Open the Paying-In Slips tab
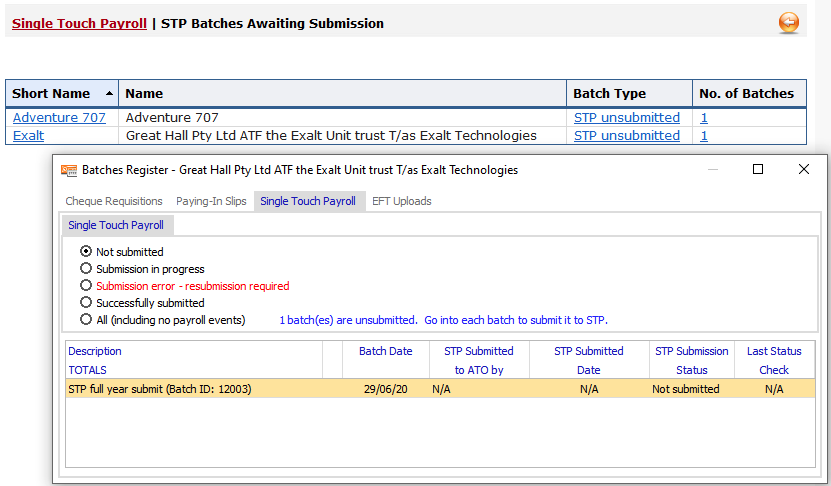The height and width of the screenshot is (486, 831). coord(211,201)
